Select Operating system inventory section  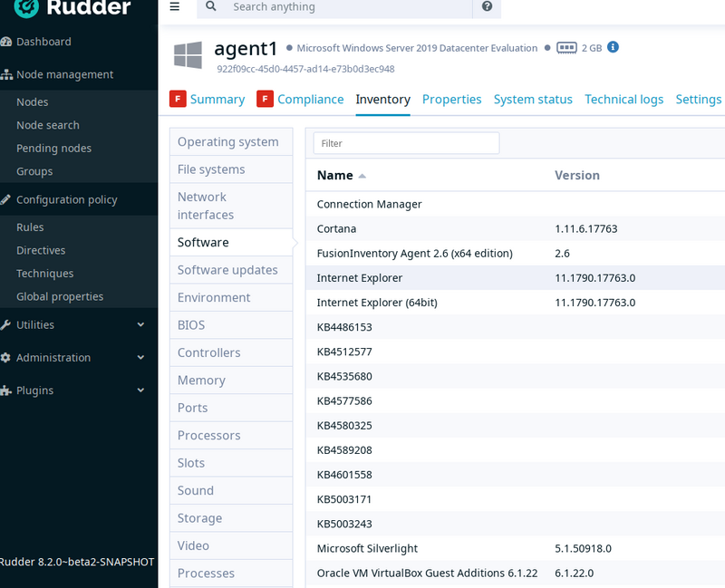pyautogui.click(x=231, y=142)
